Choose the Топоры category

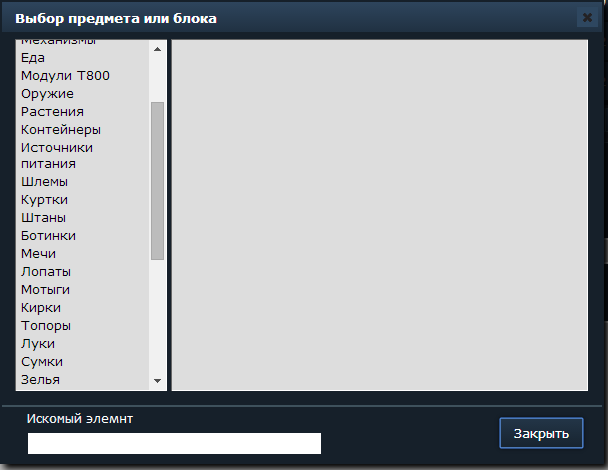(46, 326)
